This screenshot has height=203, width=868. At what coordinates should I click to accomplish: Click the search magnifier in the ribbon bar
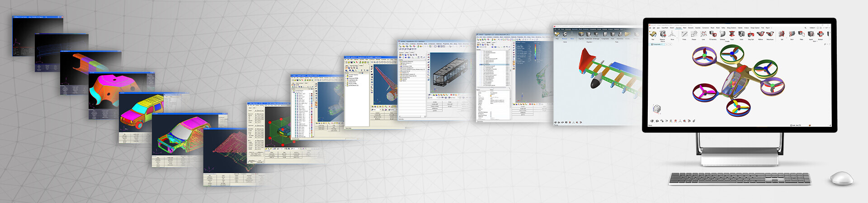805,28
